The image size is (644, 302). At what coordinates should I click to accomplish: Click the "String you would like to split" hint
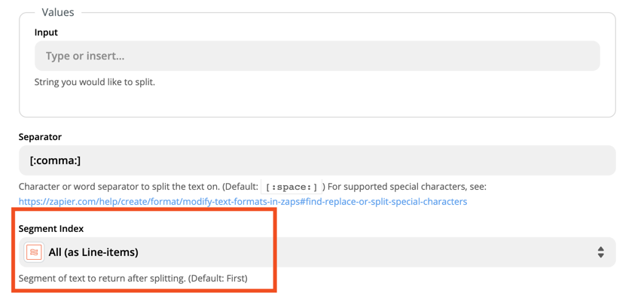click(x=95, y=82)
